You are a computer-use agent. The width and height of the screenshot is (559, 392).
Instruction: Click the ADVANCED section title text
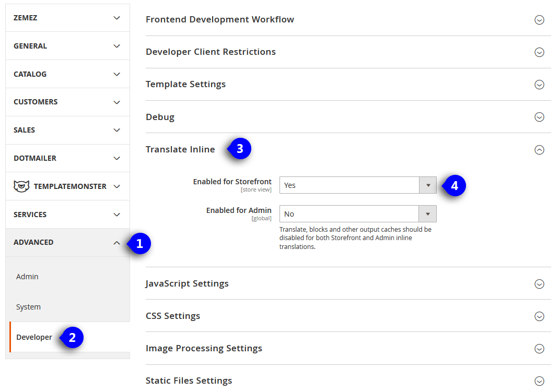coord(33,243)
